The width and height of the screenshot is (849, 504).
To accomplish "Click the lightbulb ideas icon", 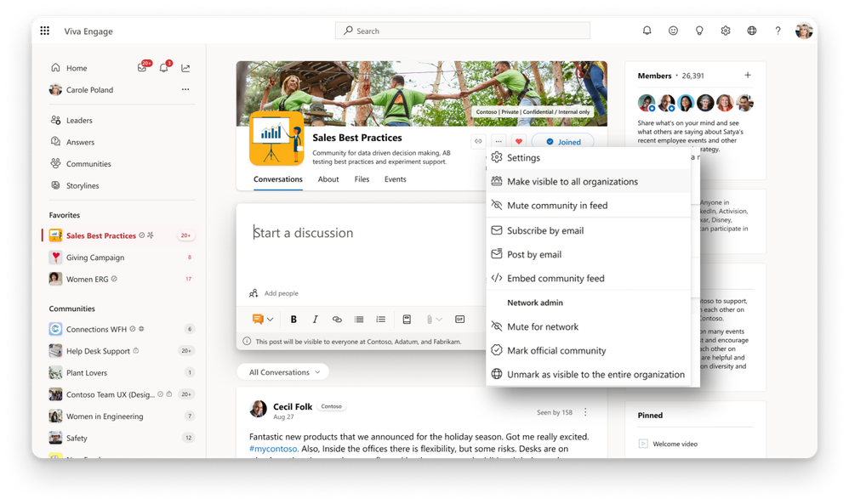I will point(699,31).
